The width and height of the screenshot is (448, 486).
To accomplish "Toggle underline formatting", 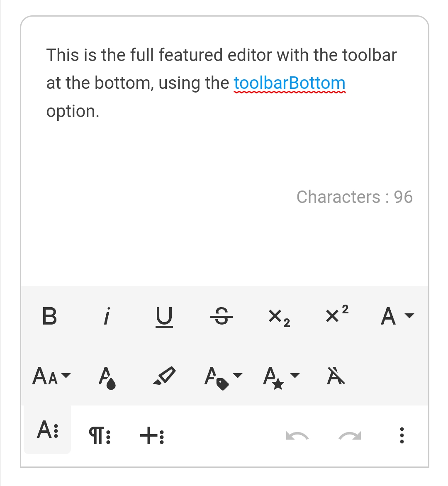I will click(x=164, y=317).
